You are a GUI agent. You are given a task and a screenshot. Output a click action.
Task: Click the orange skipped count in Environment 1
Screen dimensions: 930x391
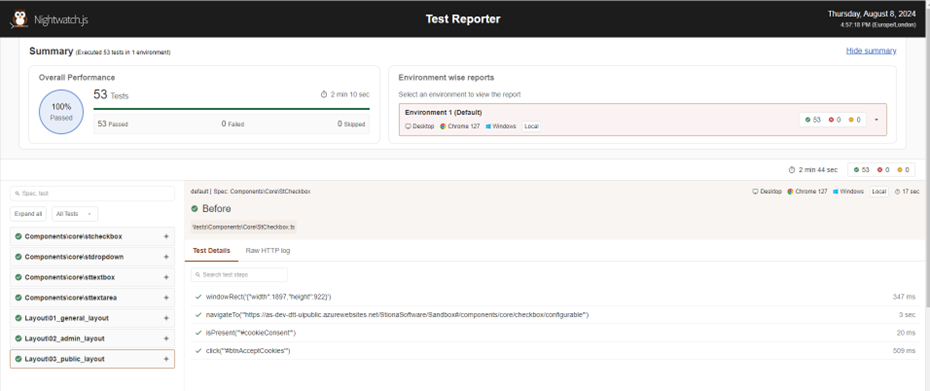[x=855, y=120]
